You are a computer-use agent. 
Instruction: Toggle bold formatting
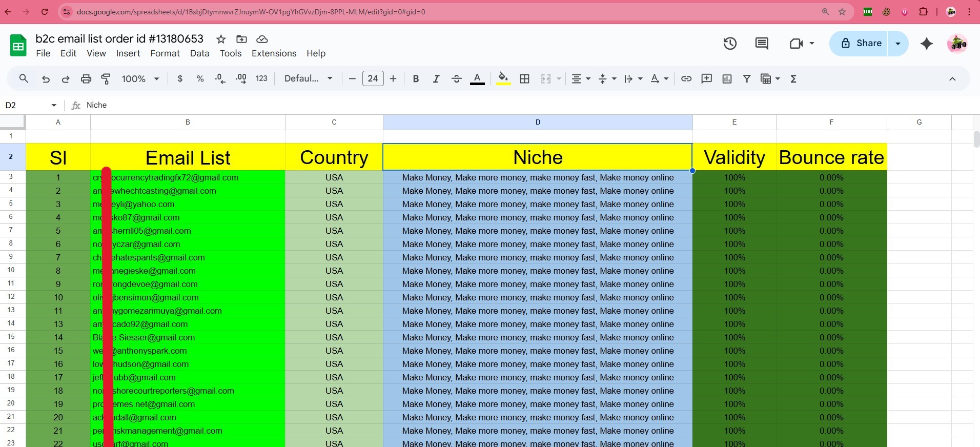tap(416, 78)
